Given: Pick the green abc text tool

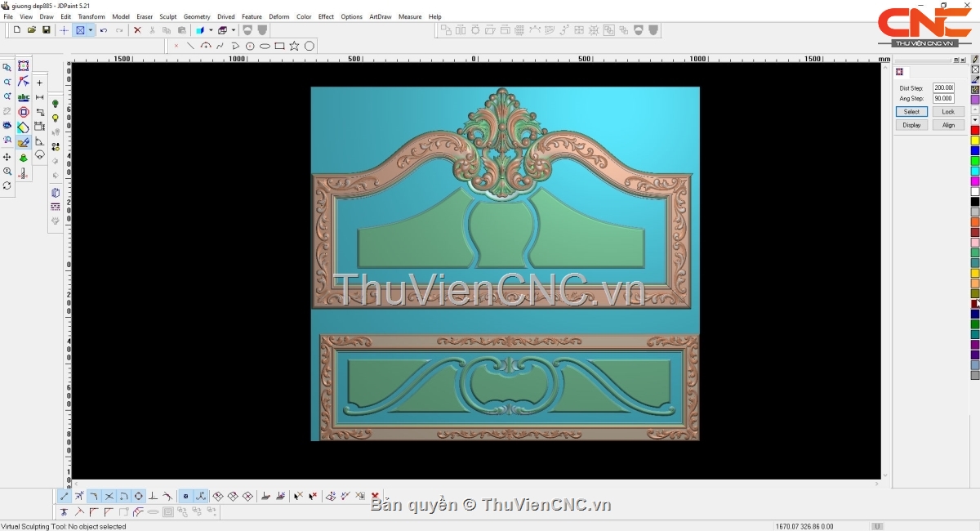Looking at the screenshot, I should pos(23,97).
